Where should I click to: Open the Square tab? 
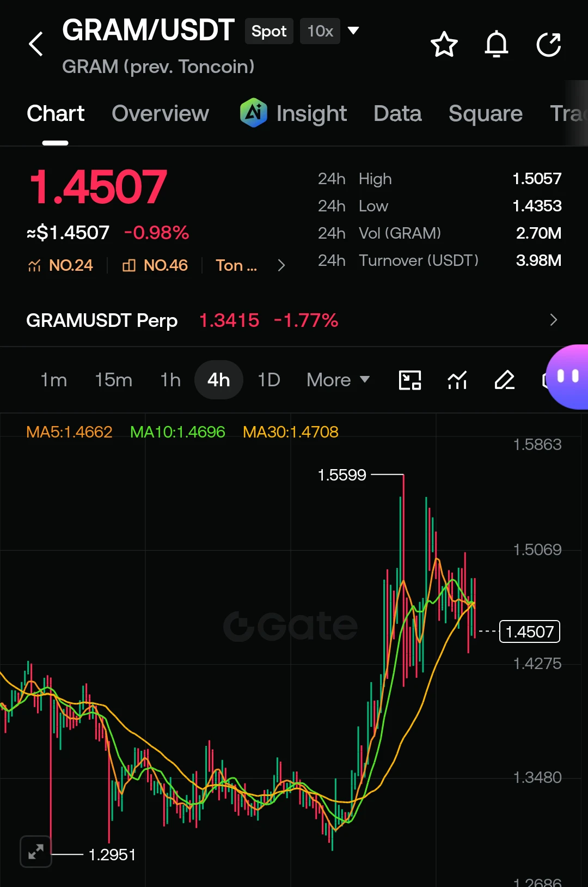coord(486,113)
